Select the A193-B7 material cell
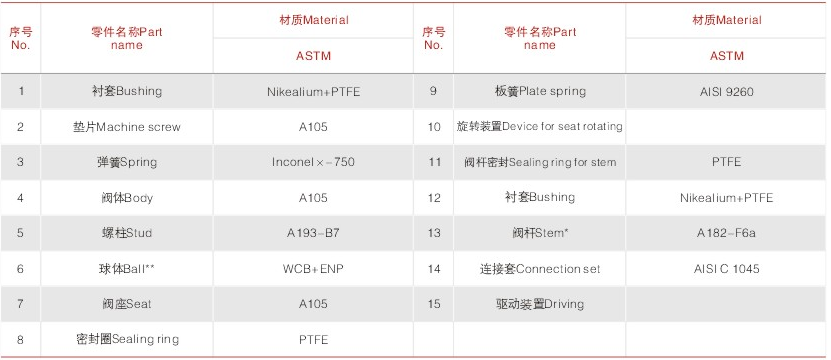This screenshot has width=831, height=360. click(x=313, y=233)
